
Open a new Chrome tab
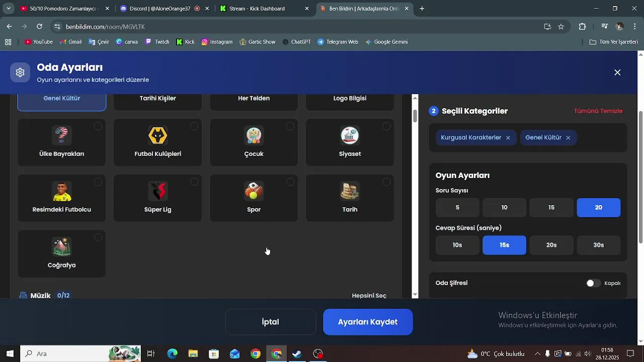click(422, 9)
